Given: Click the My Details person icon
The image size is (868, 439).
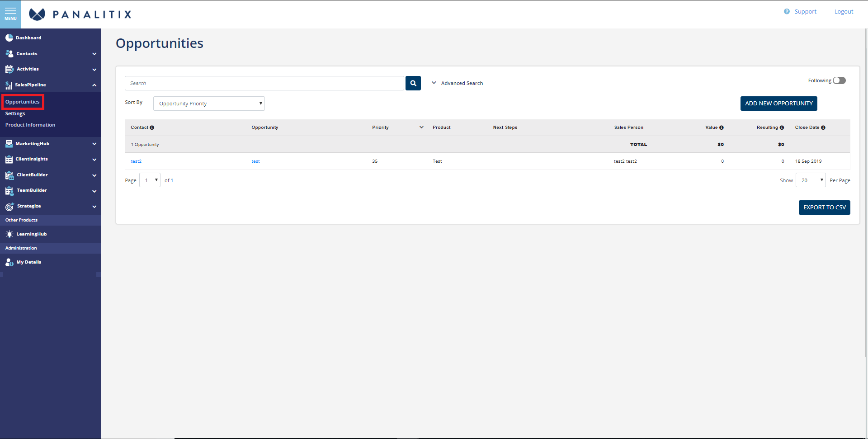Looking at the screenshot, I should coord(9,262).
